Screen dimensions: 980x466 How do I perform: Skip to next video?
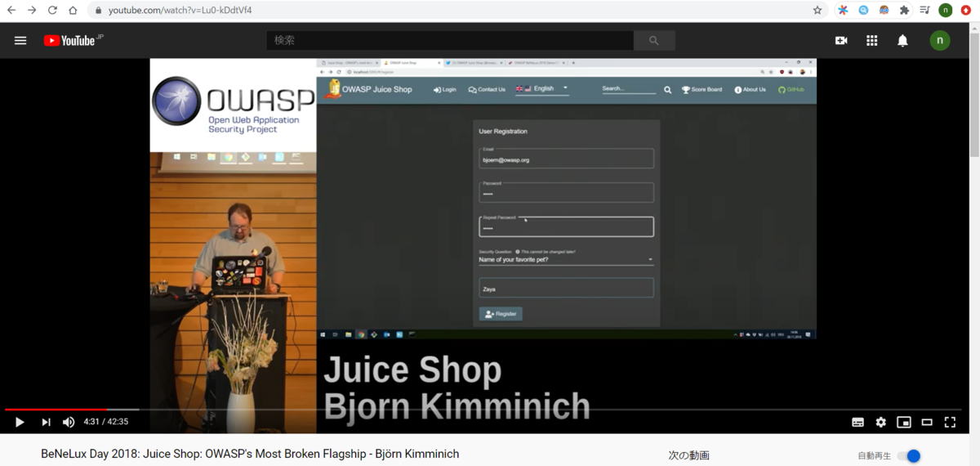46,422
